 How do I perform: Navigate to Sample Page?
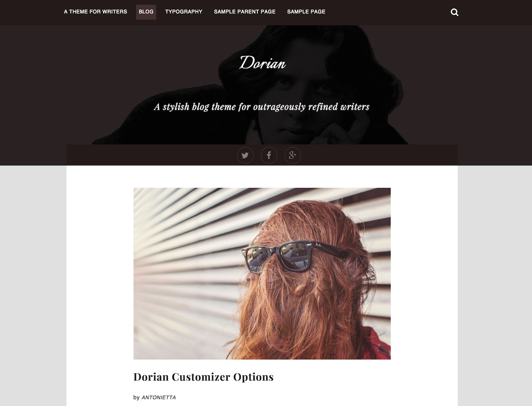306,12
